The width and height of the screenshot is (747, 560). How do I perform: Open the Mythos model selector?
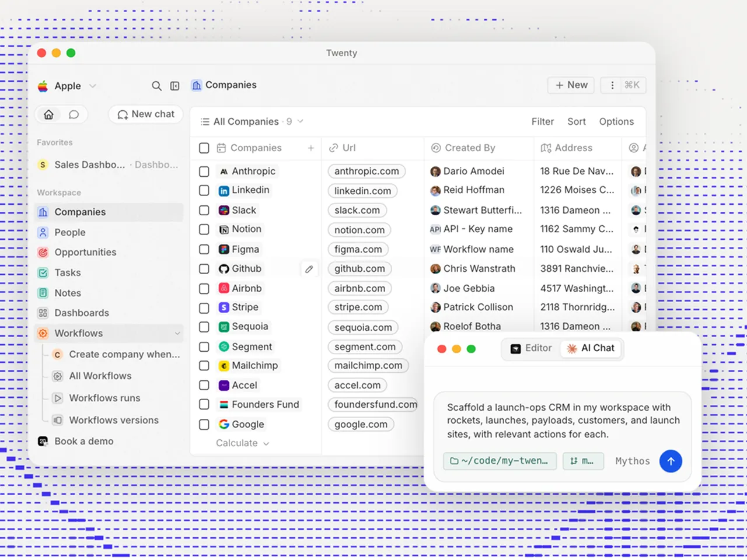633,461
